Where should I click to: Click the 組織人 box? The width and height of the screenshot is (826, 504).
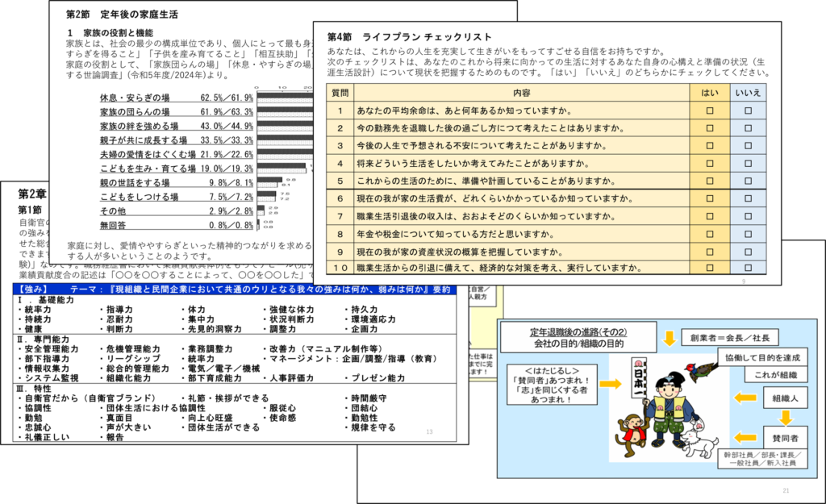click(x=786, y=398)
